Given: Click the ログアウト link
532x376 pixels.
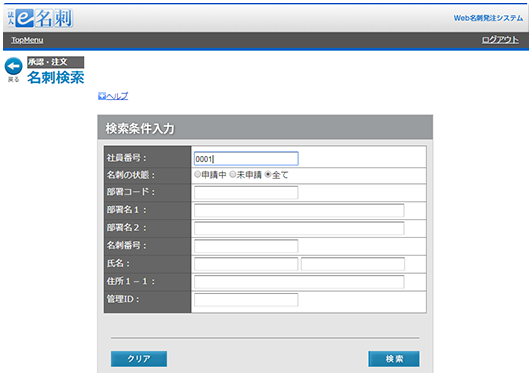Looking at the screenshot, I should click(500, 40).
